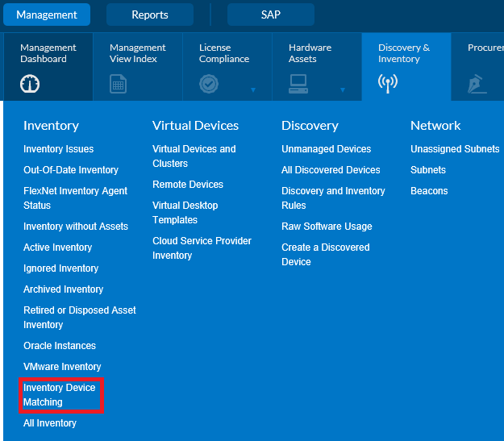The width and height of the screenshot is (504, 441).
Task: Open Raw Software Usage
Action: [x=327, y=227]
